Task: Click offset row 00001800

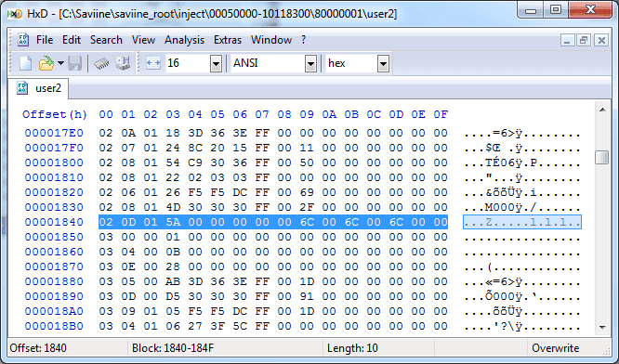Action: 54,162
